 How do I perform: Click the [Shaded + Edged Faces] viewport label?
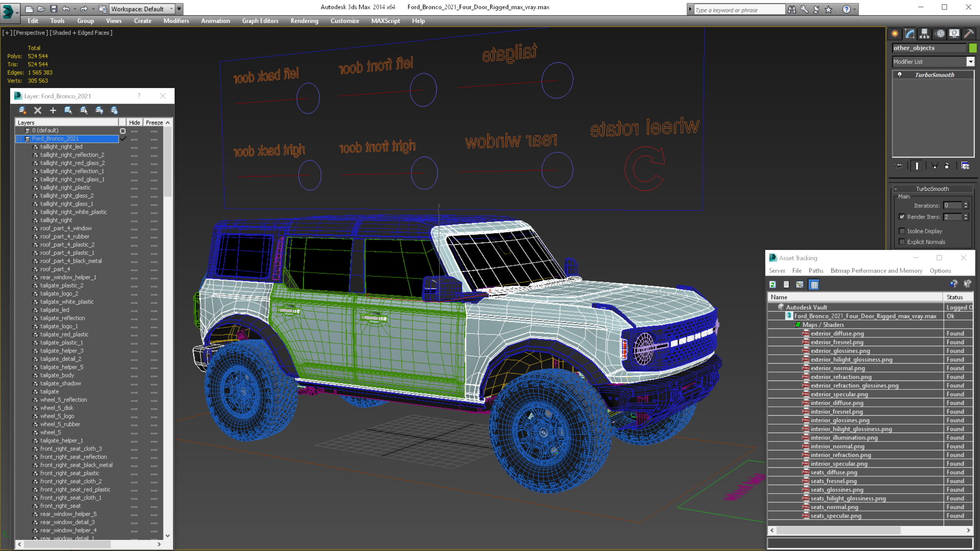tap(81, 33)
